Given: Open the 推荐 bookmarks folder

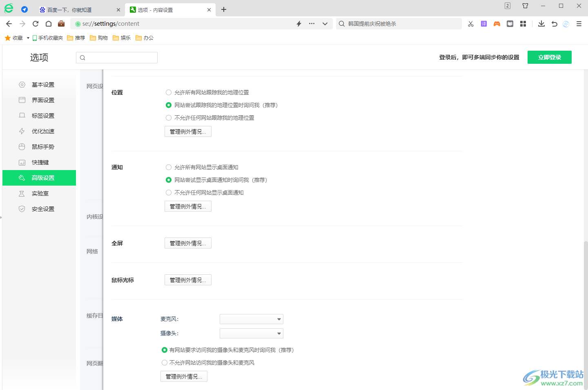Looking at the screenshot, I should pyautogui.click(x=76, y=38).
